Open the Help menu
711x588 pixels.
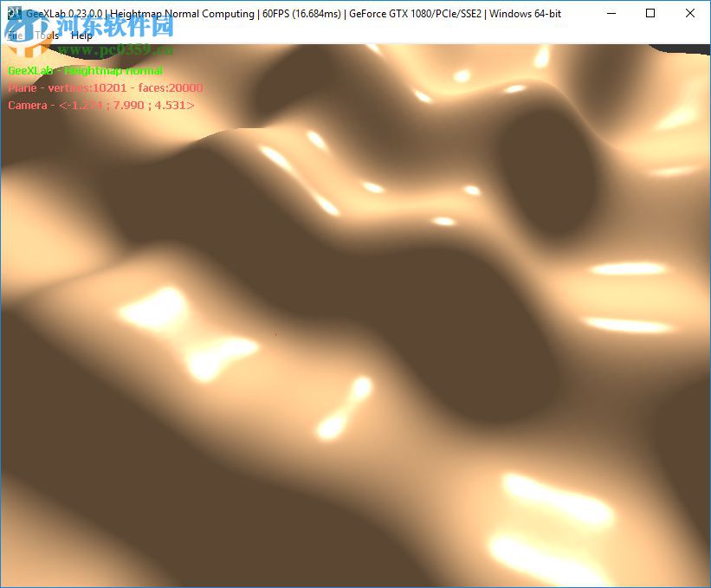click(x=82, y=36)
